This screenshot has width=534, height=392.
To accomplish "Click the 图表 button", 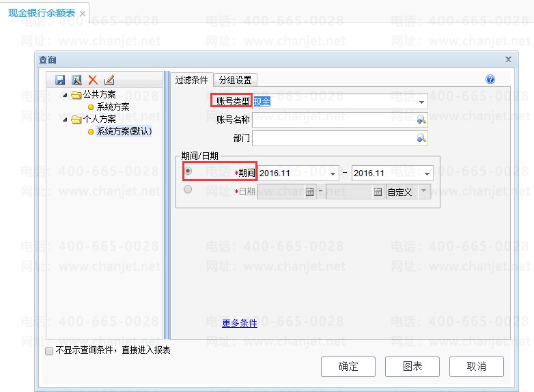I will pyautogui.click(x=412, y=367).
